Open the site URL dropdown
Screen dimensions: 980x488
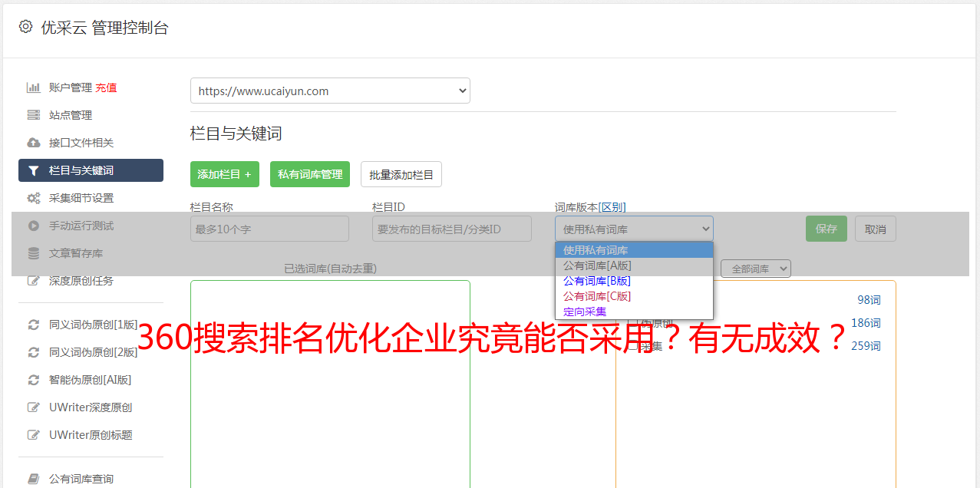pyautogui.click(x=330, y=91)
